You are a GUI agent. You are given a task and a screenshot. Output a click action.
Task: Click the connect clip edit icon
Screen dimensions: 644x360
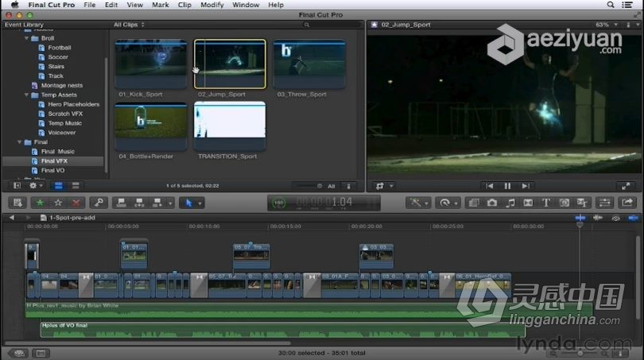(x=121, y=203)
